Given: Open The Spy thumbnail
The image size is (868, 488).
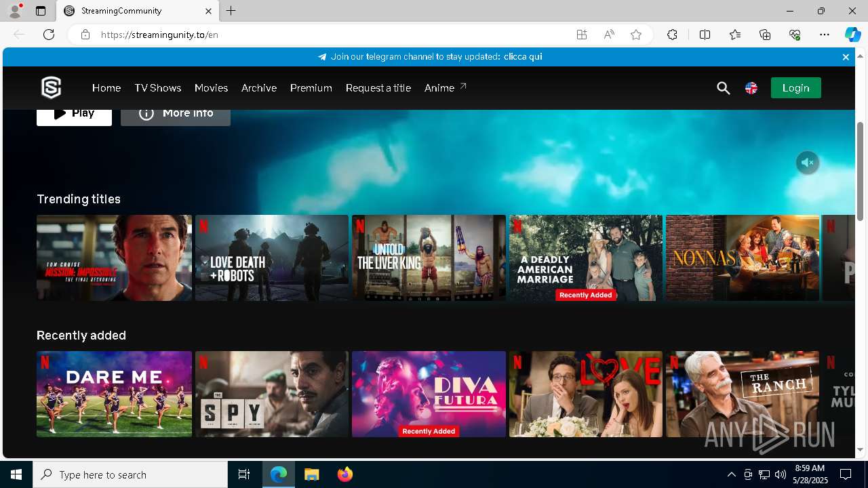Looking at the screenshot, I should pyautogui.click(x=272, y=394).
